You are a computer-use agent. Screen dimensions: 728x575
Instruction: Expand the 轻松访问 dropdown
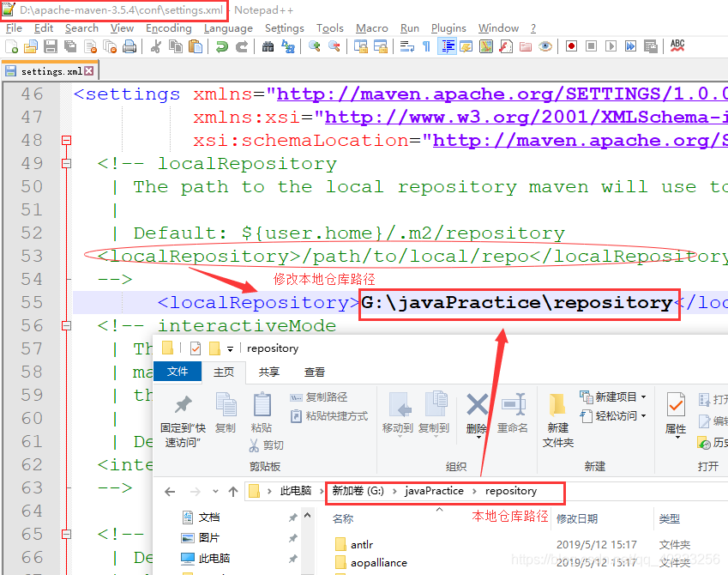613,415
